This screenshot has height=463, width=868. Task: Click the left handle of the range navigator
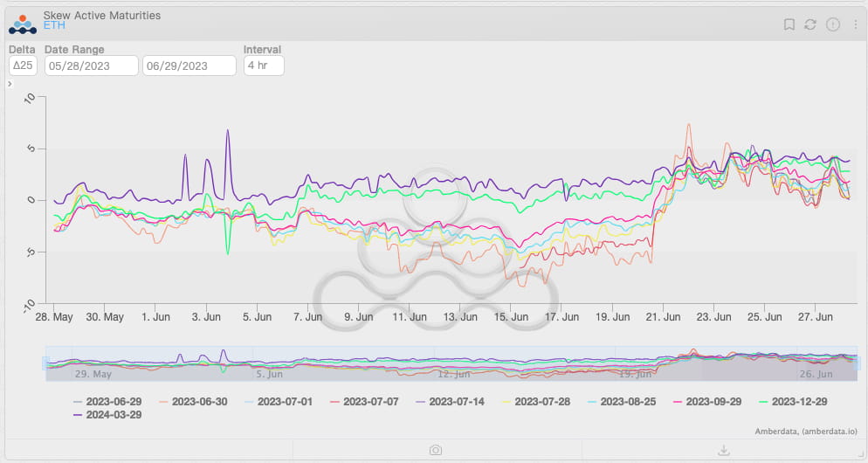(46, 363)
